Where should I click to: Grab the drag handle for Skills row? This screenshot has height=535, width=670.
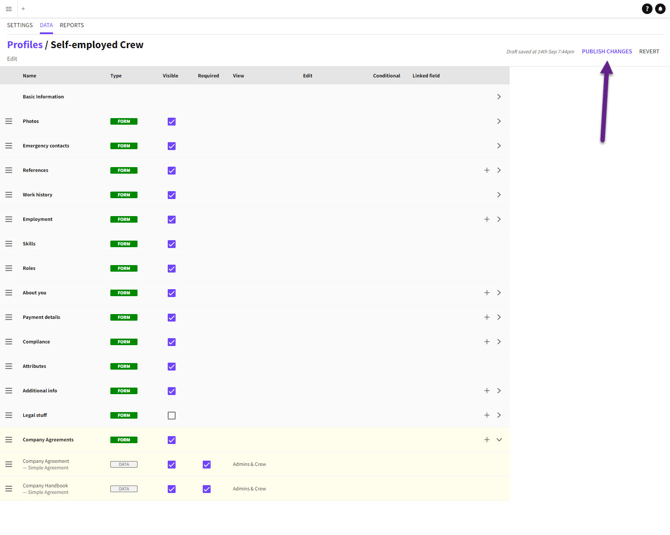pos(9,244)
